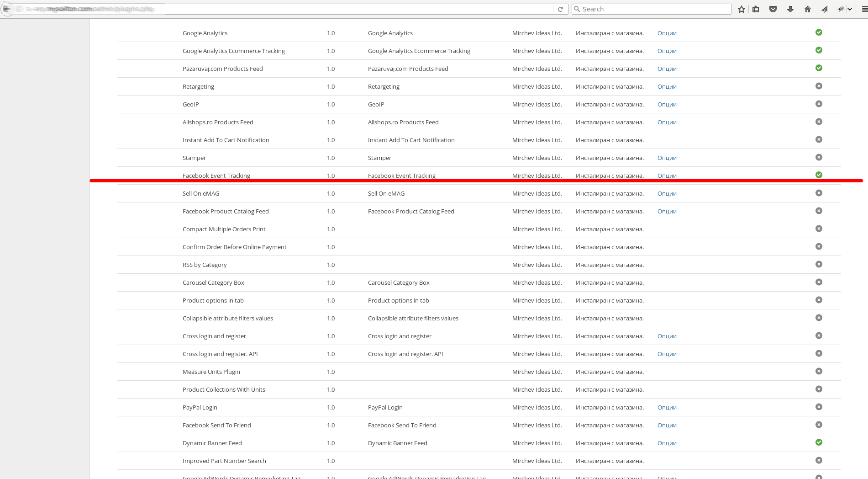
Task: Enable Carousel Category Box status icon
Action: click(819, 282)
